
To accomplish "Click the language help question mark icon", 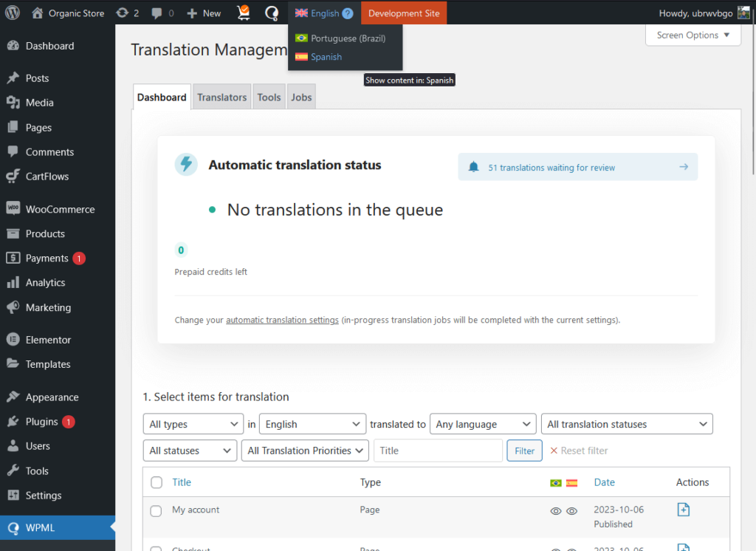I will [348, 13].
